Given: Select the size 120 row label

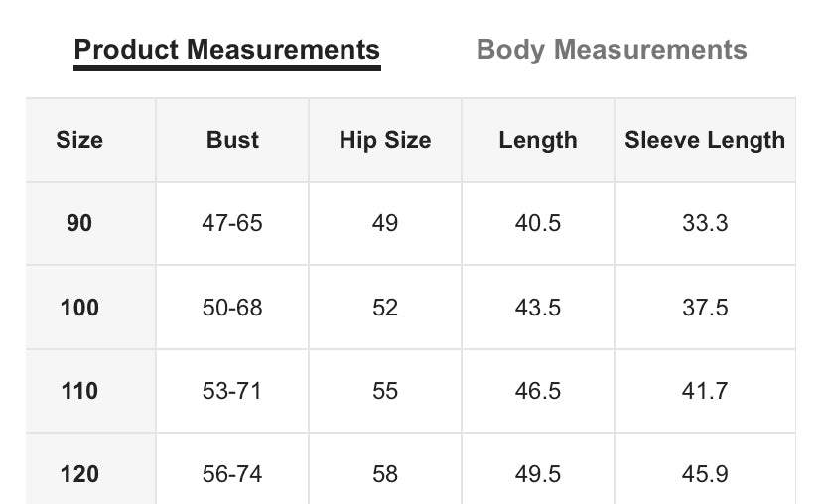Looking at the screenshot, I should click(79, 474).
